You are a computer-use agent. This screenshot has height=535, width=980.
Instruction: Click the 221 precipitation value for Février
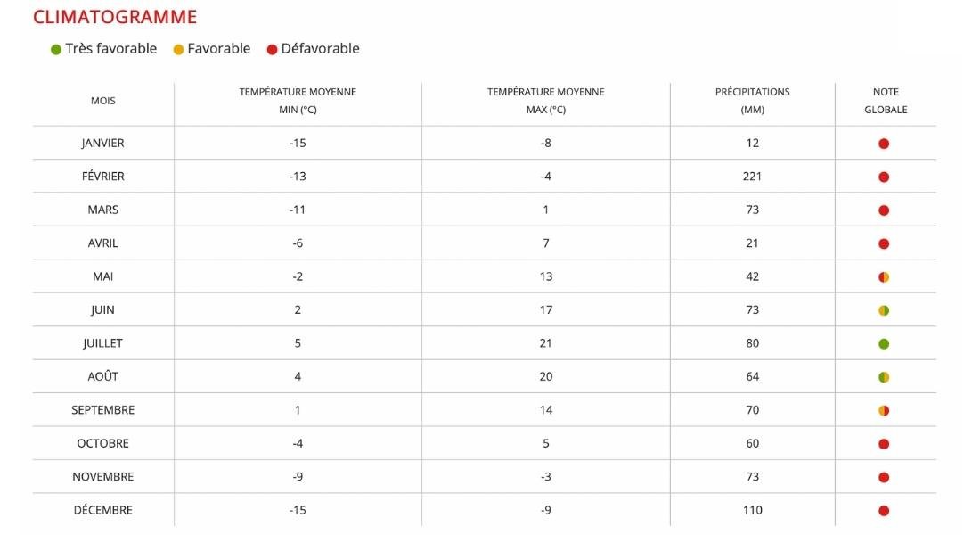753,177
